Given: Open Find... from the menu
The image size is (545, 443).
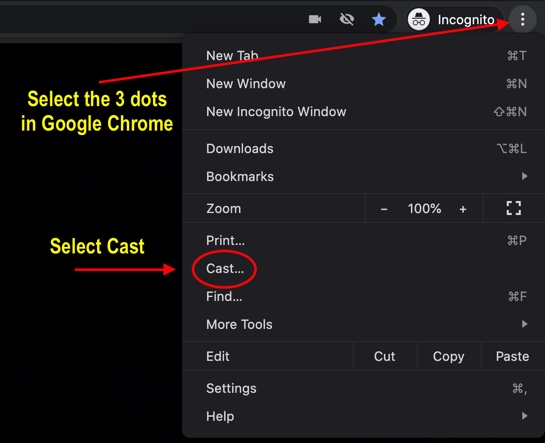Looking at the screenshot, I should tap(363, 296).
